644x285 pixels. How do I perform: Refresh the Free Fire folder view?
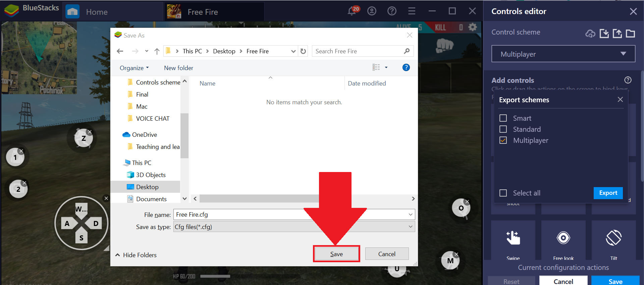(x=303, y=51)
